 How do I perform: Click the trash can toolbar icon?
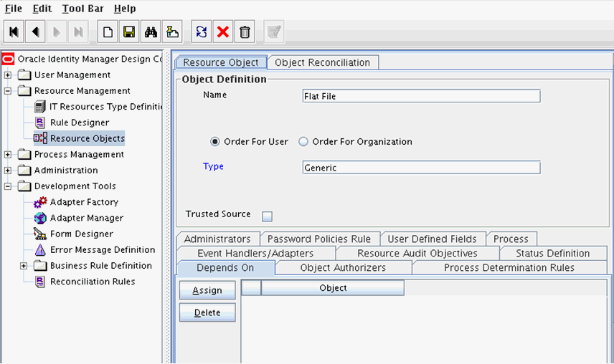tap(245, 32)
